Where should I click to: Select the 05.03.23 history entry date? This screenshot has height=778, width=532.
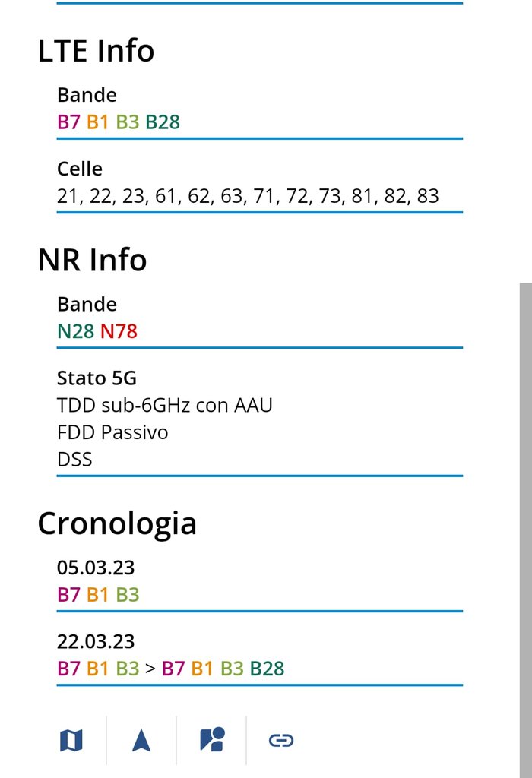[95, 568]
